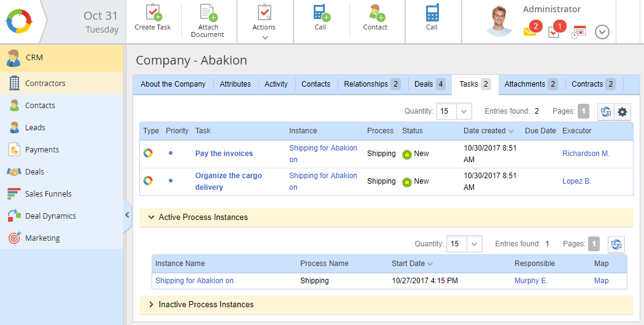Click the Create Task icon
The image size is (644, 325).
pyautogui.click(x=153, y=13)
